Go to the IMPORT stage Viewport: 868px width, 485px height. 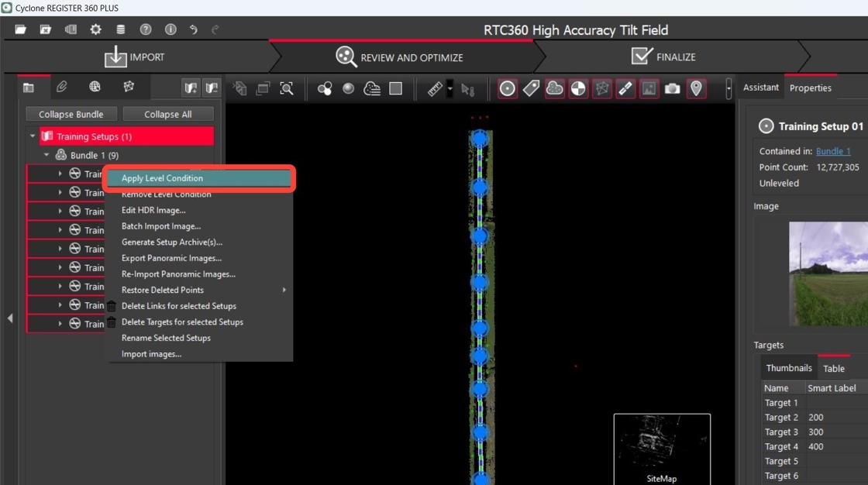click(x=135, y=57)
